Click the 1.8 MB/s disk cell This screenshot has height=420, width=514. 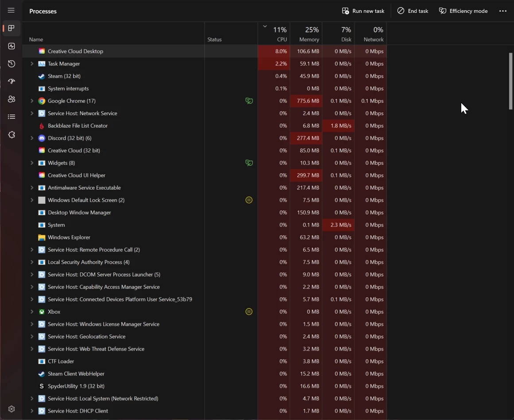(x=338, y=126)
